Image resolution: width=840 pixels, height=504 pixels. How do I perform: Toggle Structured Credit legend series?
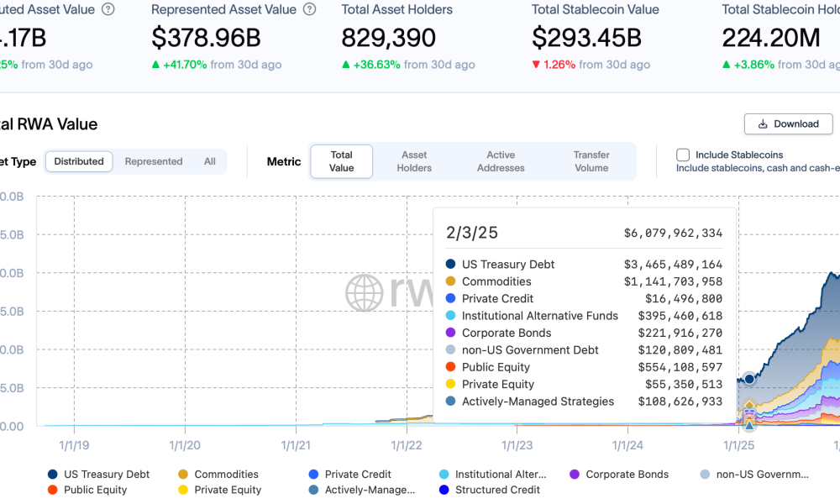444,490
